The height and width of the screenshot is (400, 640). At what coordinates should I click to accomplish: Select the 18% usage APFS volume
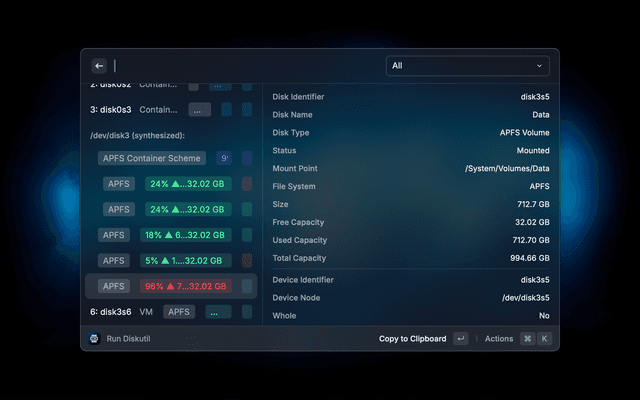pyautogui.click(x=188, y=235)
